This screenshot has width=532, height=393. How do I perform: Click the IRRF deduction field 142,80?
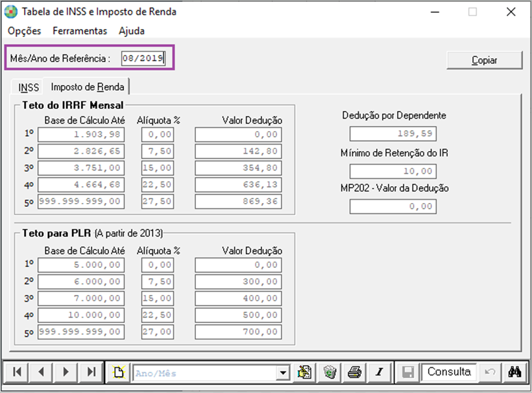point(238,151)
